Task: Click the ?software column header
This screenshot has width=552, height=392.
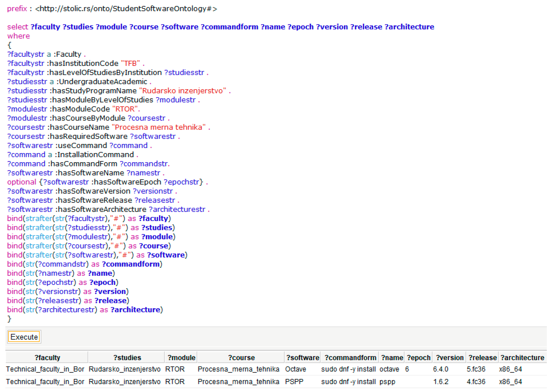Action: [302, 357]
